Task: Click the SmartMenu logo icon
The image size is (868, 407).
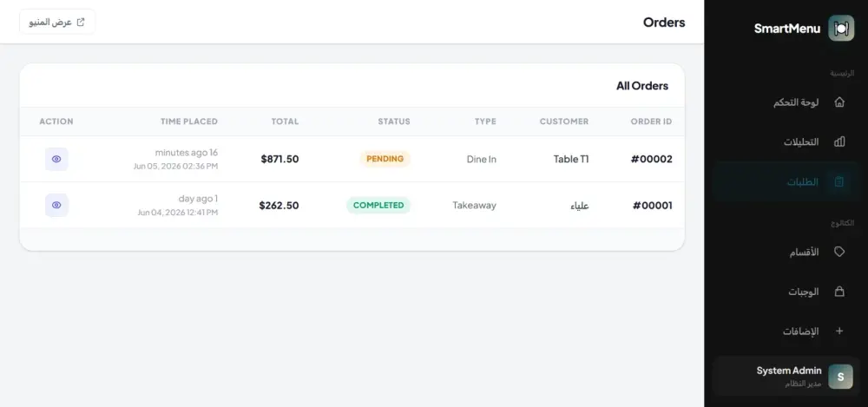Action: click(841, 29)
